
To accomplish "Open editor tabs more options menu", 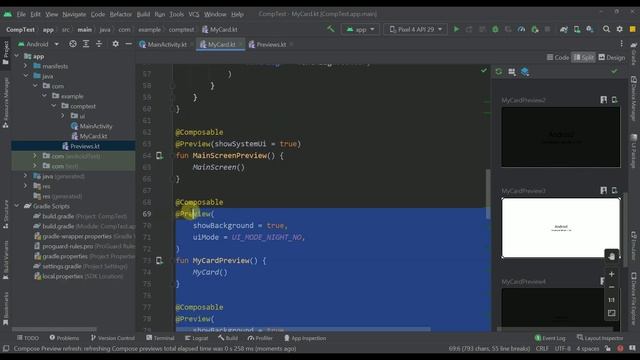I will pos(622,44).
